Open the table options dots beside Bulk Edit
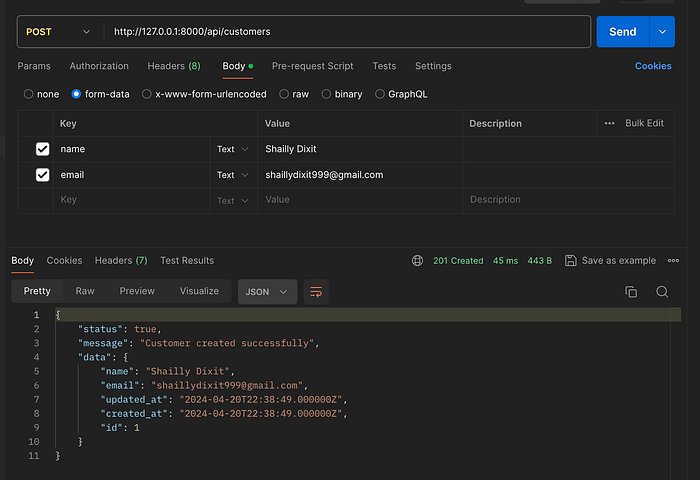The image size is (700, 480). click(609, 123)
